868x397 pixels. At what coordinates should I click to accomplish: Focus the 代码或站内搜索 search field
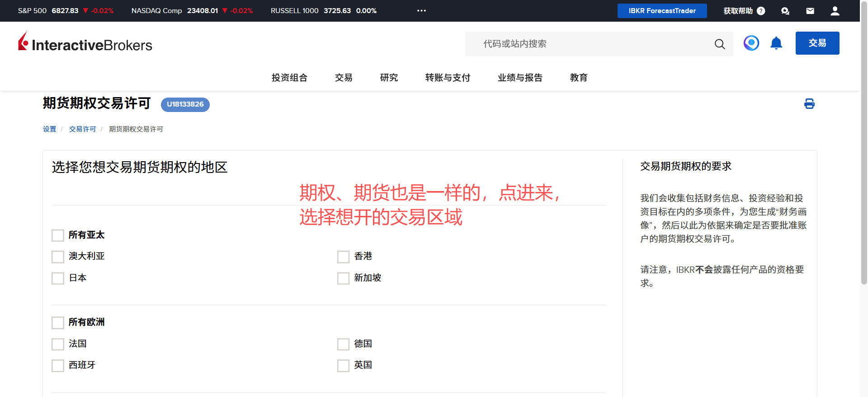(x=588, y=44)
